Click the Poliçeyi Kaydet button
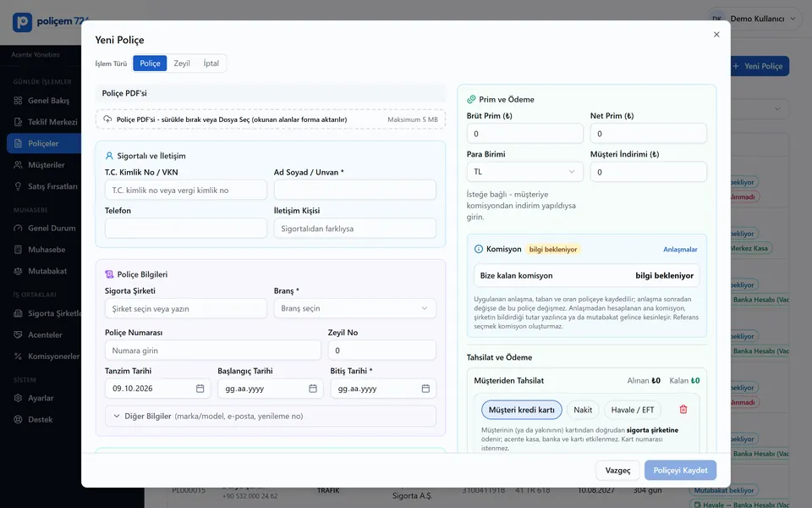The width and height of the screenshot is (812, 508). [x=680, y=470]
